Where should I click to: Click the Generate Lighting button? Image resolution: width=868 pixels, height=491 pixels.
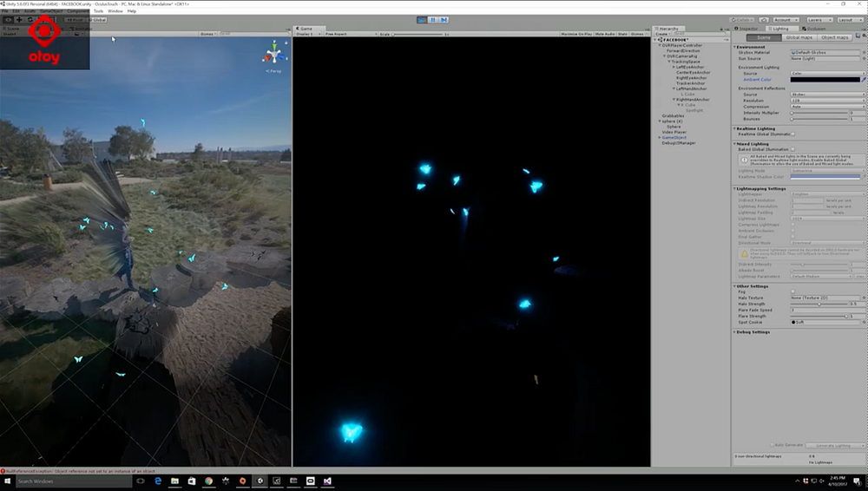click(835, 446)
